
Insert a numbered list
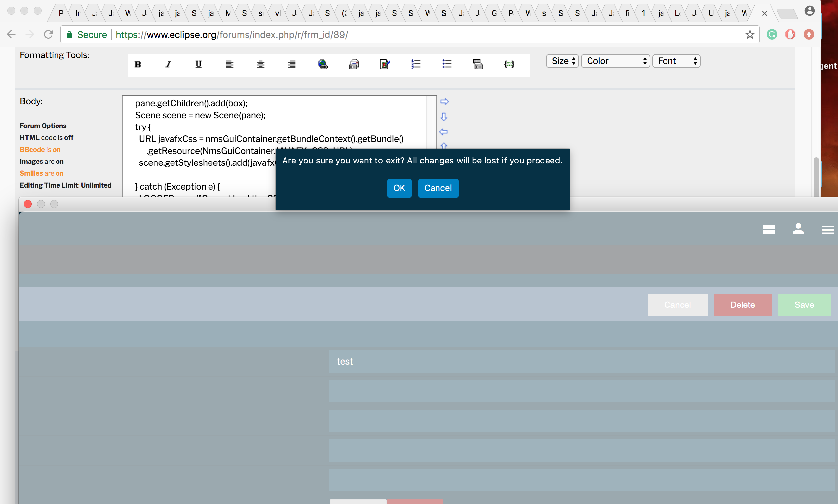tap(416, 64)
